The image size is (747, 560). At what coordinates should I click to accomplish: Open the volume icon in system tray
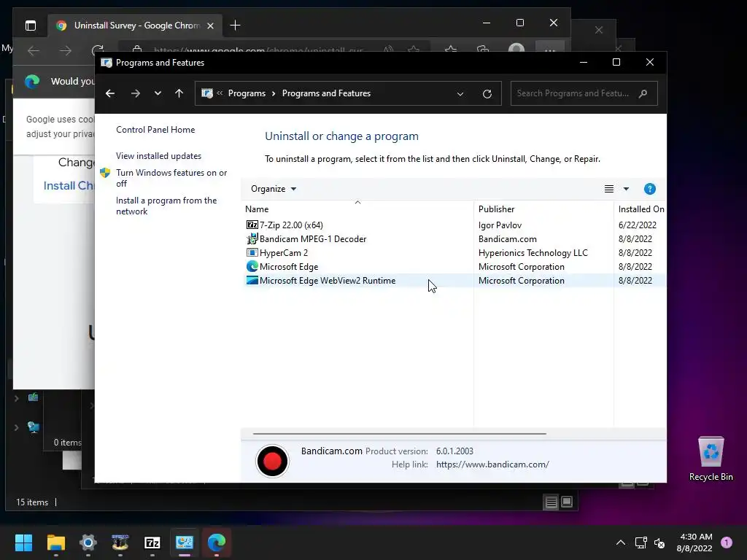point(659,542)
